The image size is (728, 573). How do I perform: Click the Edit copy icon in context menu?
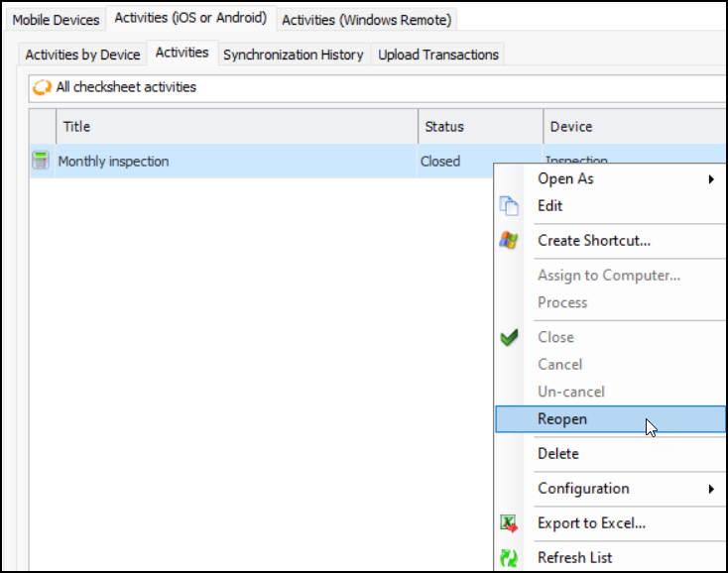pos(509,206)
